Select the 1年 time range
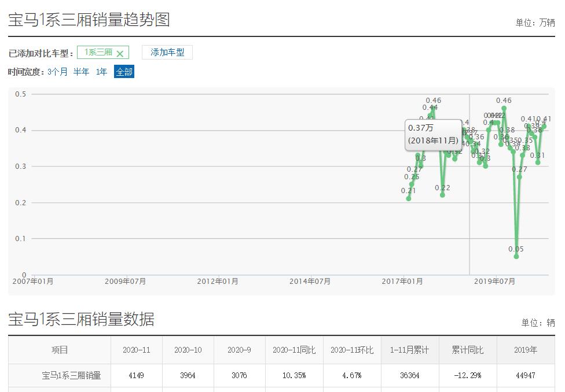The image size is (565, 392). (x=101, y=72)
